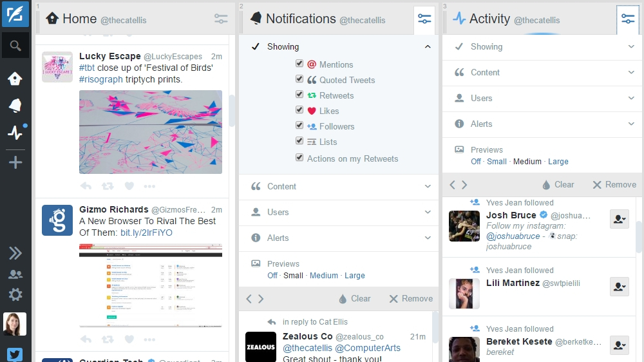
Task: Open @ComputerArts mention in Zealous Co reply
Action: 368,348
